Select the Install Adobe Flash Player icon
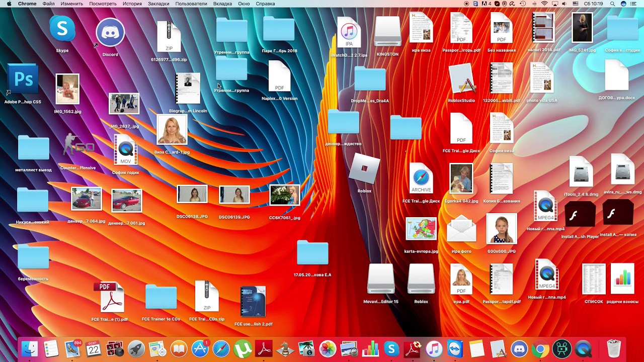The height and width of the screenshot is (362, 644). [580, 215]
